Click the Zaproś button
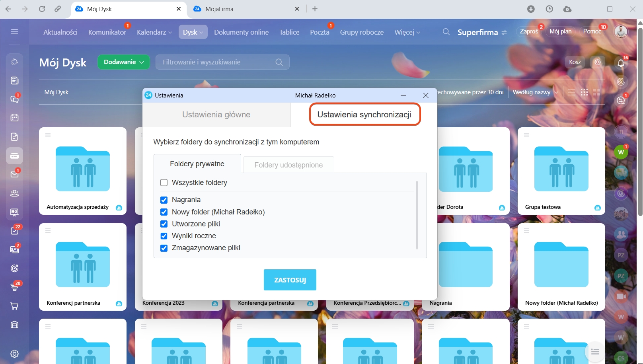Viewport: 643px width, 364px height. pyautogui.click(x=529, y=31)
